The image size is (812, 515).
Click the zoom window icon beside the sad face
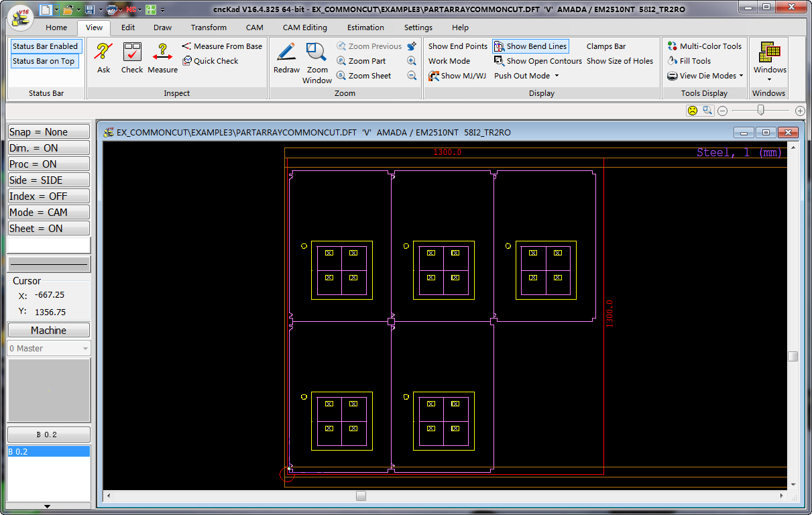[707, 111]
